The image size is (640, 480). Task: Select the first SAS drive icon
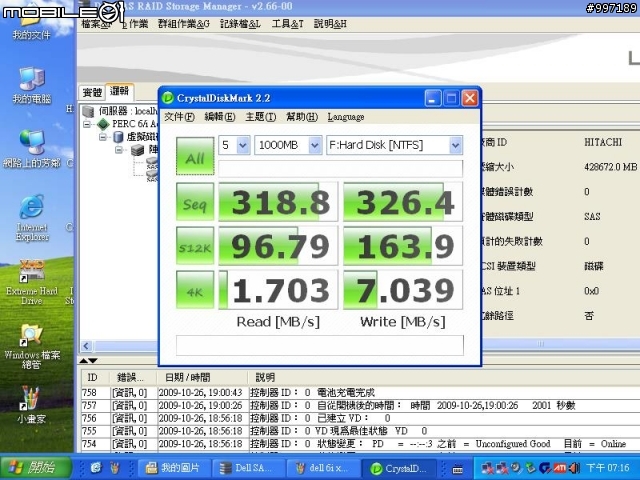[152, 163]
